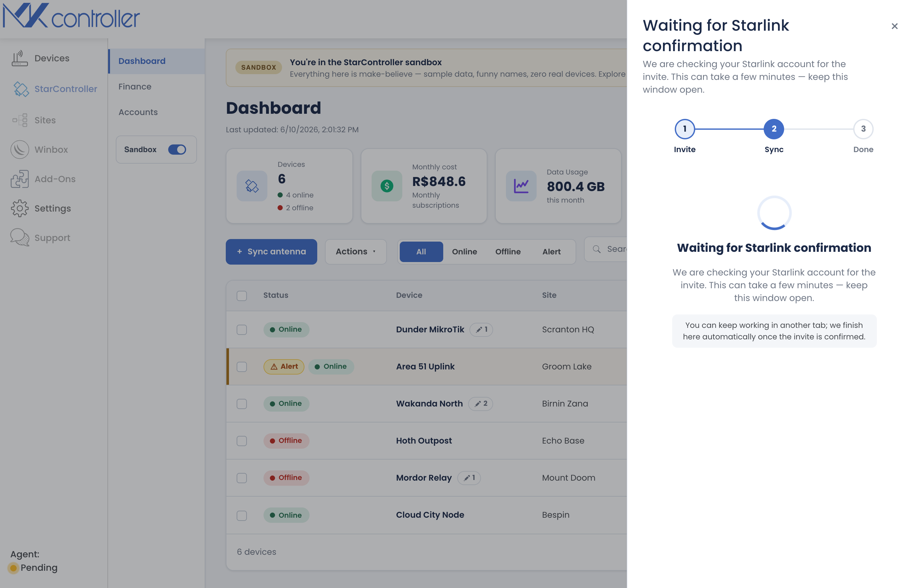This screenshot has height=588, width=921.
Task: Click the search magnifier icon
Action: click(x=597, y=249)
